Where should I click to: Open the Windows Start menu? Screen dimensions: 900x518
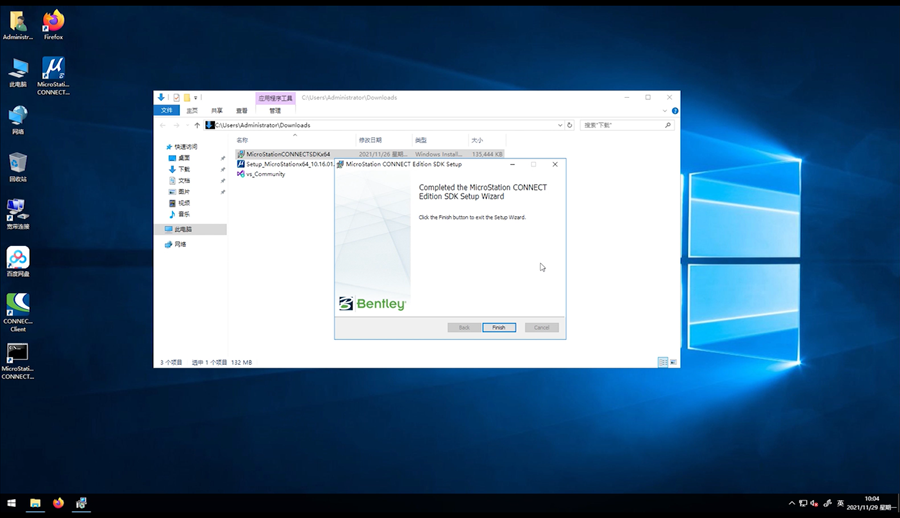pyautogui.click(x=11, y=503)
